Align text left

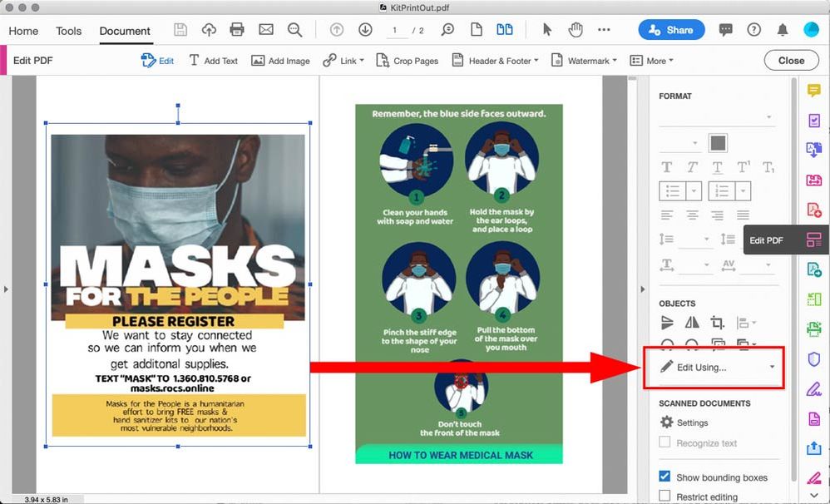(x=666, y=215)
